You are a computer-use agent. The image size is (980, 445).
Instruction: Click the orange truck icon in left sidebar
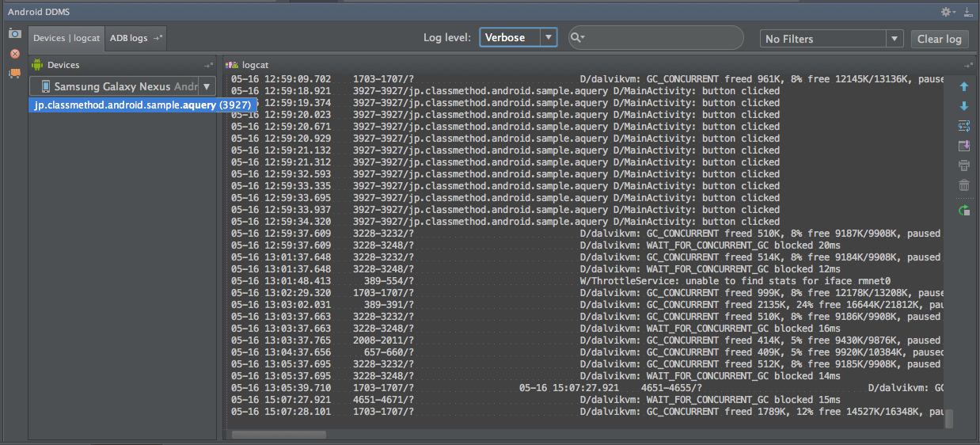pos(14,74)
